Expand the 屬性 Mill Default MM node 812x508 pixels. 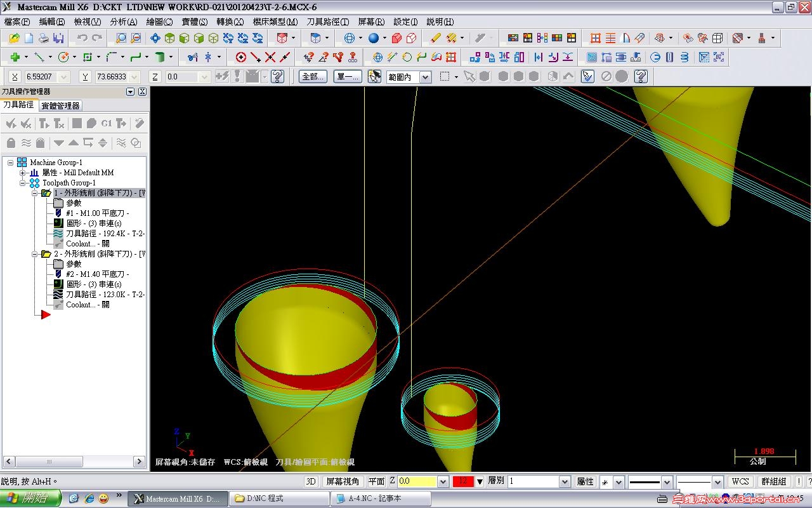[23, 173]
